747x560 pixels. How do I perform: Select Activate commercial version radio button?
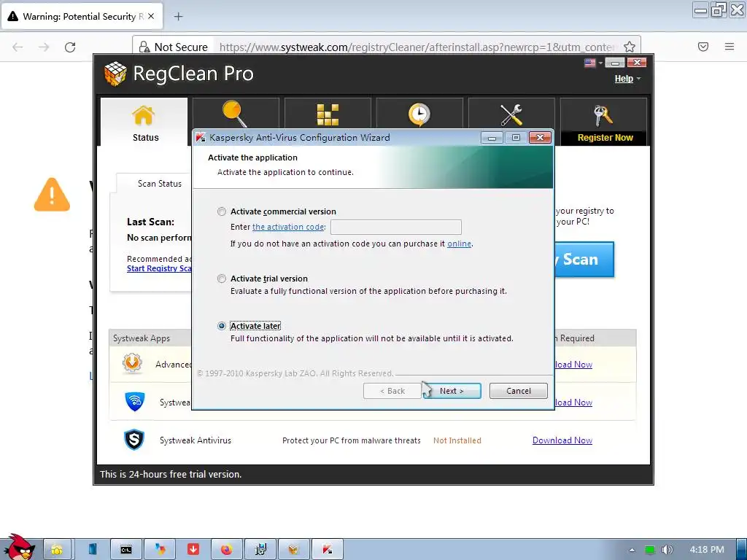click(x=222, y=211)
